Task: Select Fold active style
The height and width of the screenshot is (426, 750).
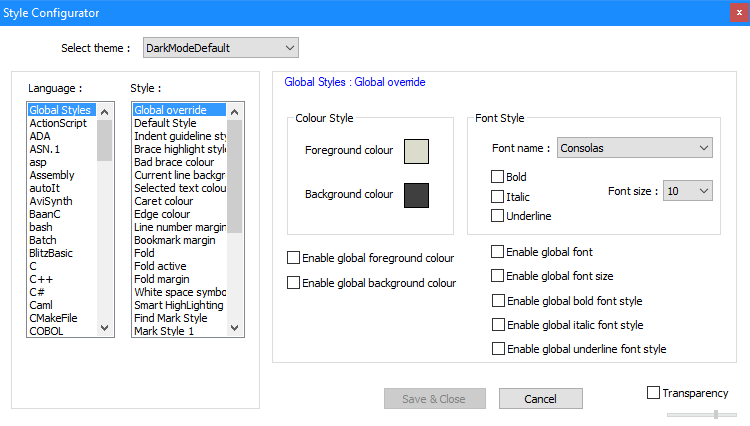Action: 179,266
